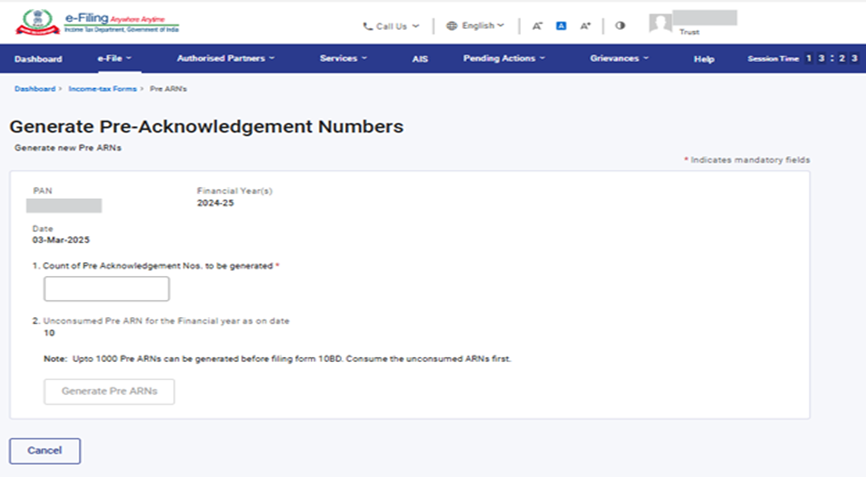Screen dimensions: 866x477
Task: Reset to default font size A icon
Action: click(561, 26)
